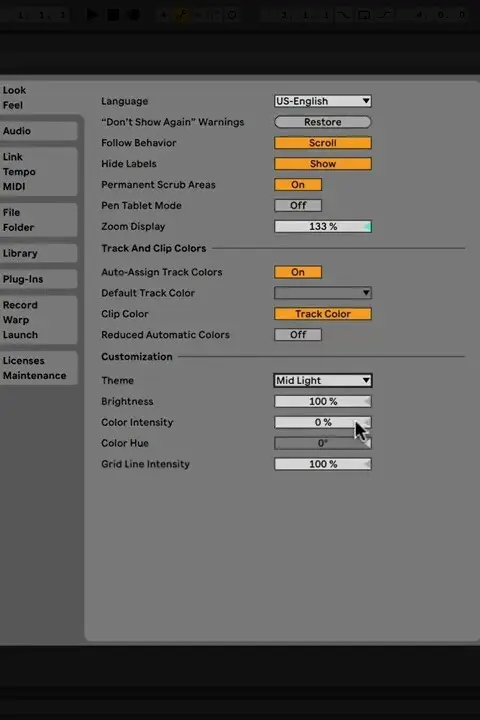Turn off Permanent Scrub Areas toggle
The width and height of the screenshot is (480, 720).
coord(298,185)
